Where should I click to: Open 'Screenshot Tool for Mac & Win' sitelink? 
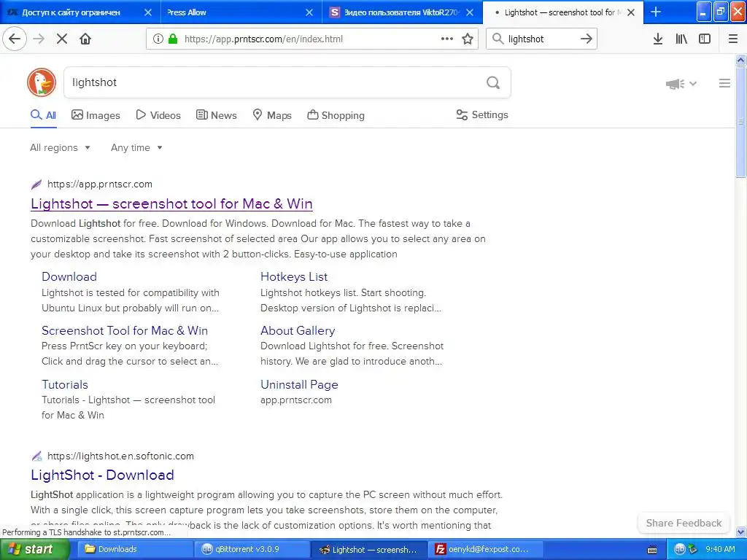coord(125,330)
